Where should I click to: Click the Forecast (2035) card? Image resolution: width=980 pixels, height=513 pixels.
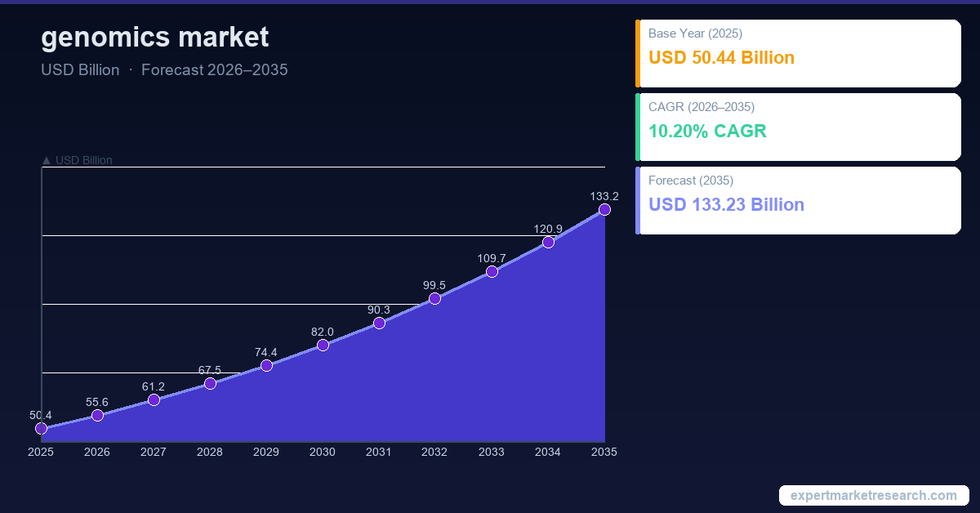[x=799, y=200]
